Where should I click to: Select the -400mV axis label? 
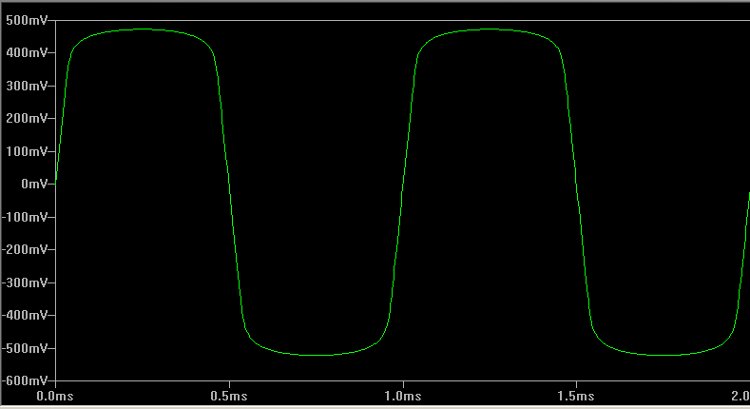pos(24,316)
